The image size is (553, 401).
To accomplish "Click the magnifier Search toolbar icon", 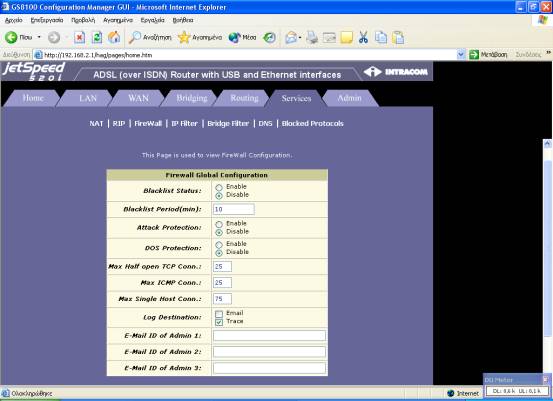I will pyautogui.click(x=134, y=37).
